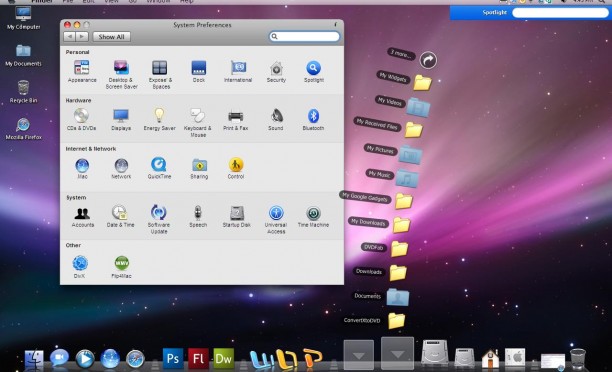Screen dimensions: 612x372
Task: Click the Show All button
Action: 112,37
